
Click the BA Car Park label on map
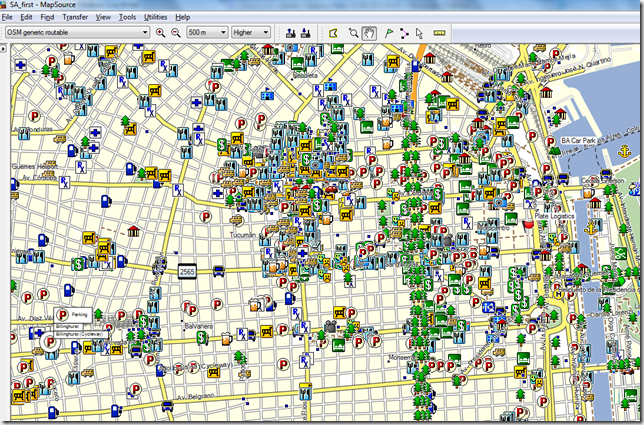[x=579, y=142]
